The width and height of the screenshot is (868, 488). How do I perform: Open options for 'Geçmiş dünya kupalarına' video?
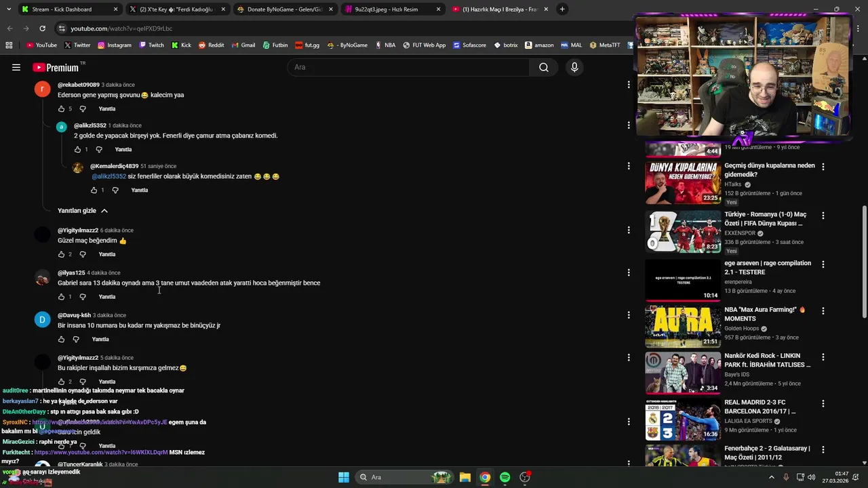[x=823, y=167]
